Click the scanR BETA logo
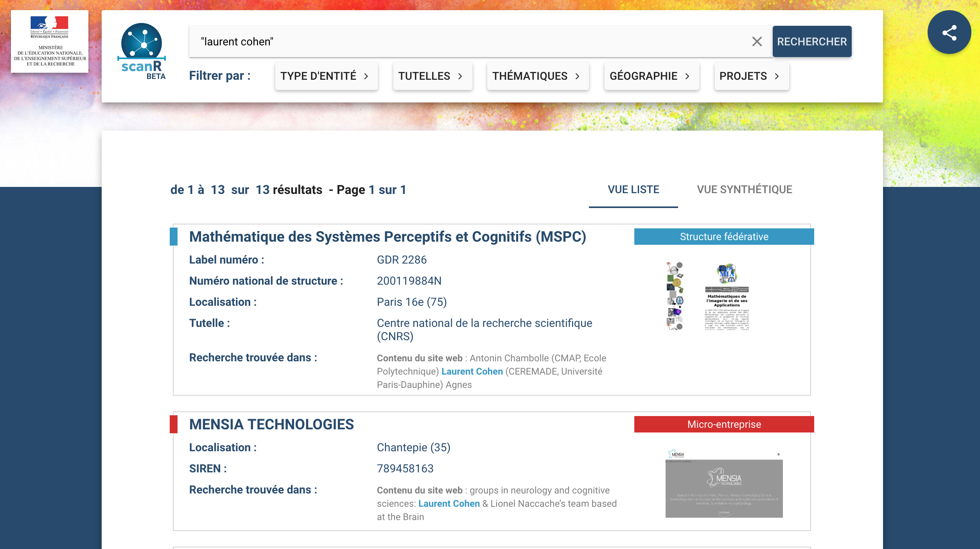This screenshot has height=549, width=980. (x=142, y=51)
